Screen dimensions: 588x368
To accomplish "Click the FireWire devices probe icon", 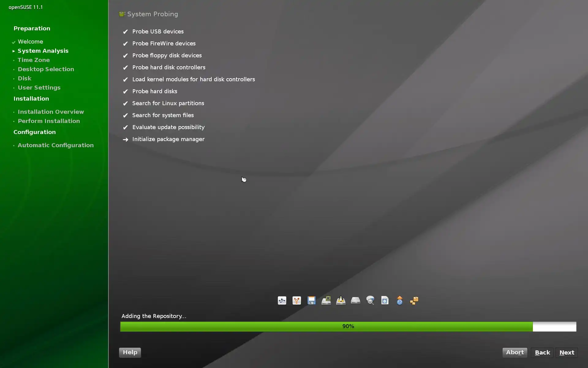I will pos(296,301).
